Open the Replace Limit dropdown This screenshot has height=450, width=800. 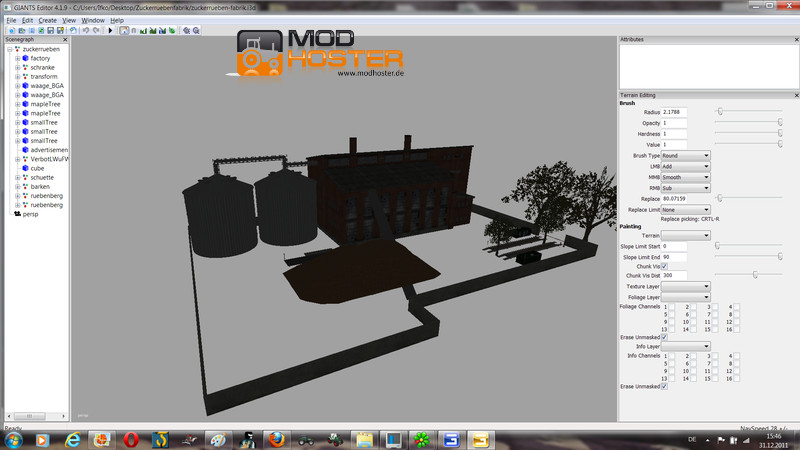(x=685, y=210)
